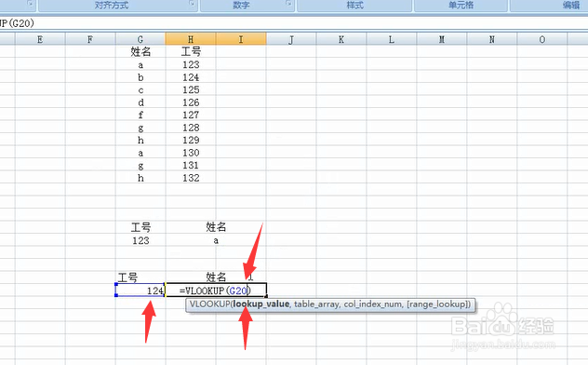Select name cell 'f' in column G
Image resolution: width=588 pixels, height=365 pixels.
pos(140,115)
